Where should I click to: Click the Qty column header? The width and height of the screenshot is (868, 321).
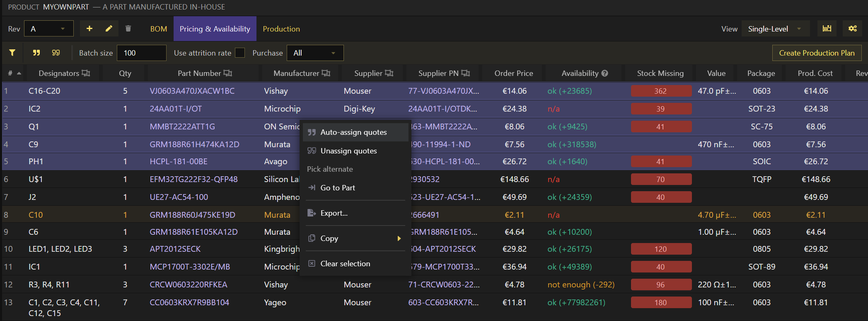click(x=125, y=73)
